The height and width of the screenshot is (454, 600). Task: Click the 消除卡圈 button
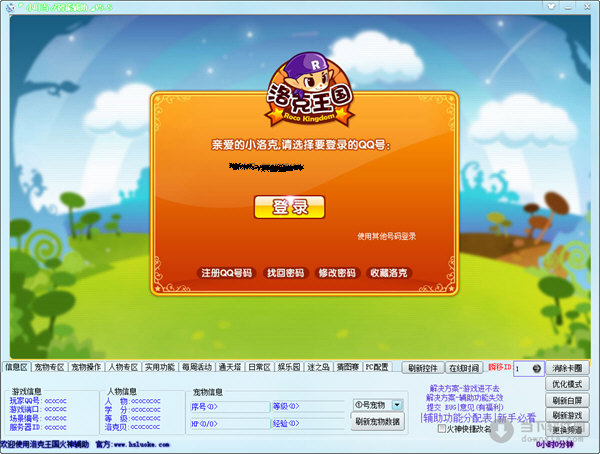pyautogui.click(x=567, y=368)
